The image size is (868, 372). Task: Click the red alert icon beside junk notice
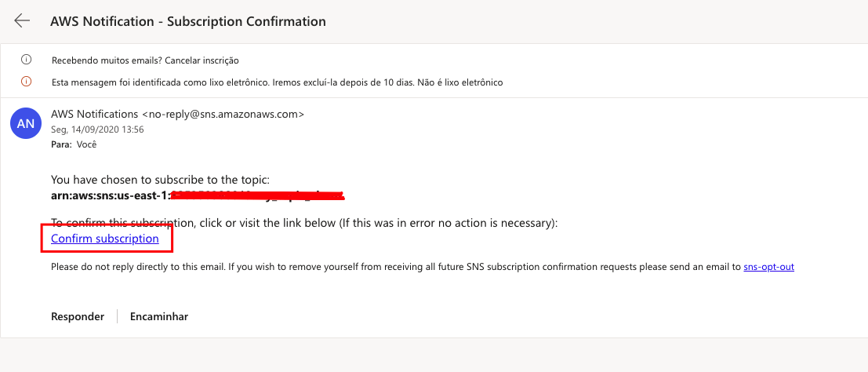(26, 82)
